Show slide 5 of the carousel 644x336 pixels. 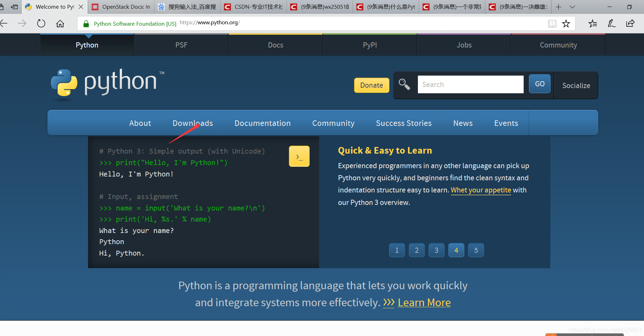[476, 250]
